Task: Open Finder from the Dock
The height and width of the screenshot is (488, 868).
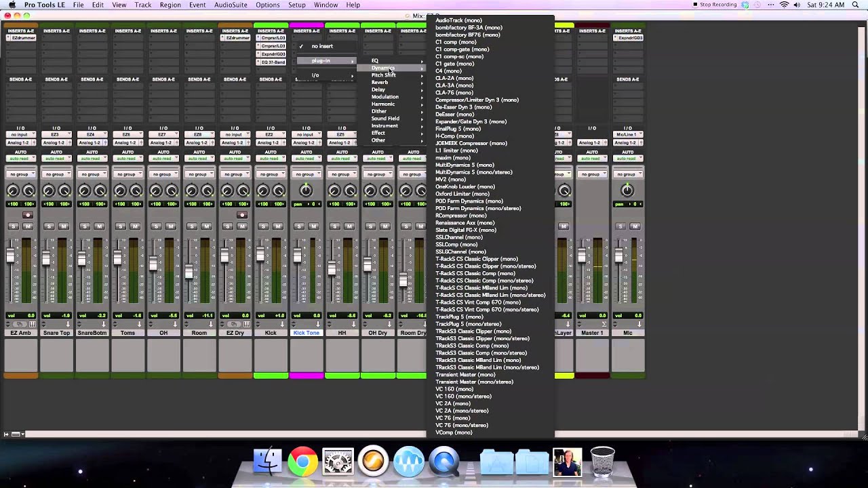Action: pos(267,462)
